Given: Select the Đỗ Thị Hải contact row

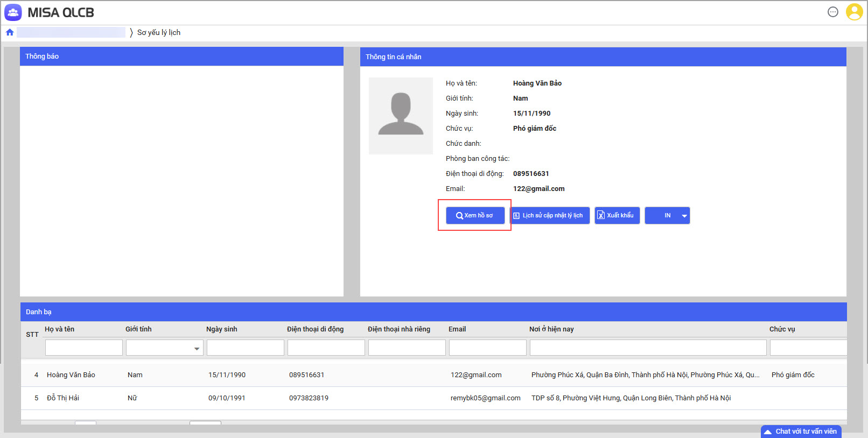Looking at the screenshot, I should point(63,398).
